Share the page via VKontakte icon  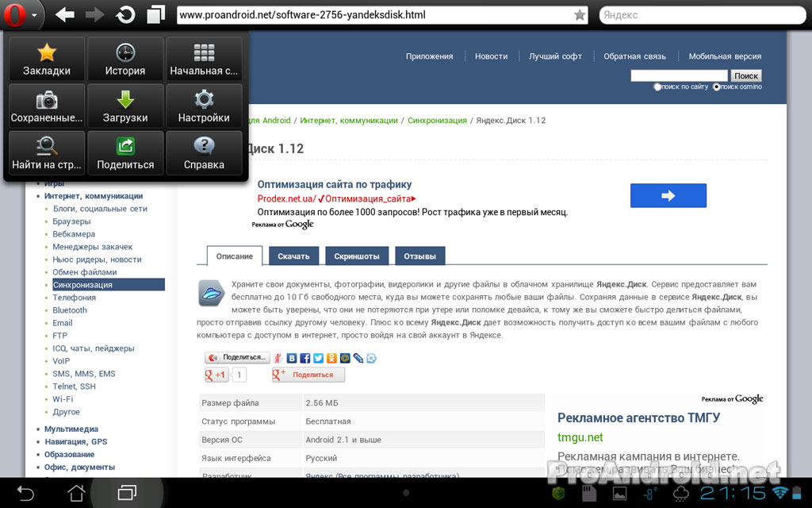[x=292, y=358]
